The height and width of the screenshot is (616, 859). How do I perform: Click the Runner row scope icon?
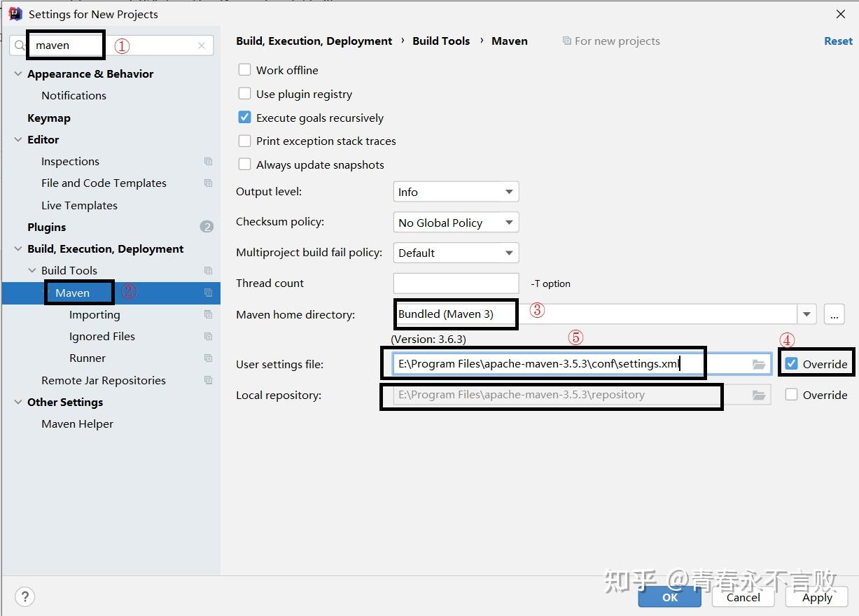click(208, 358)
